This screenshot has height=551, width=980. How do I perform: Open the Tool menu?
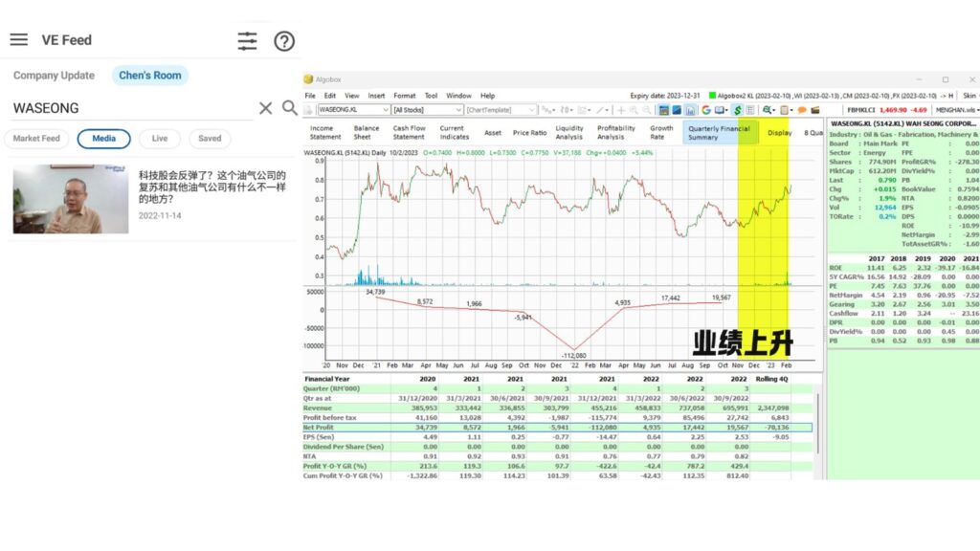pos(431,96)
